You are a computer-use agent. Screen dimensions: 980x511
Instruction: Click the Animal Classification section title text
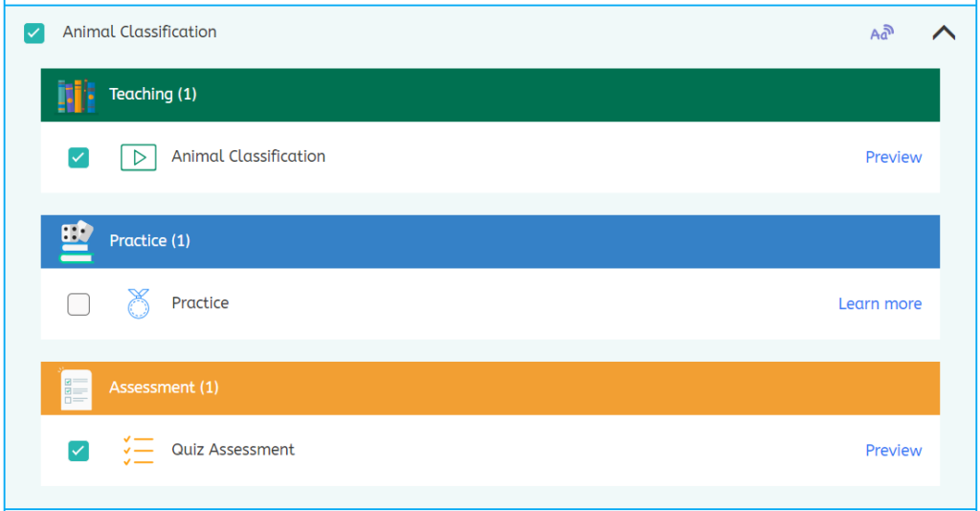(x=140, y=33)
